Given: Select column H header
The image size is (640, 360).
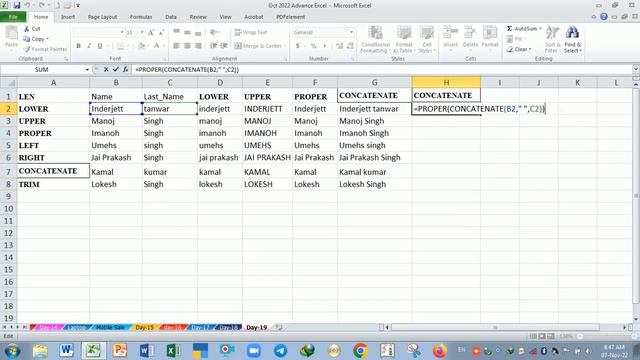Looking at the screenshot, I should pos(446,82).
